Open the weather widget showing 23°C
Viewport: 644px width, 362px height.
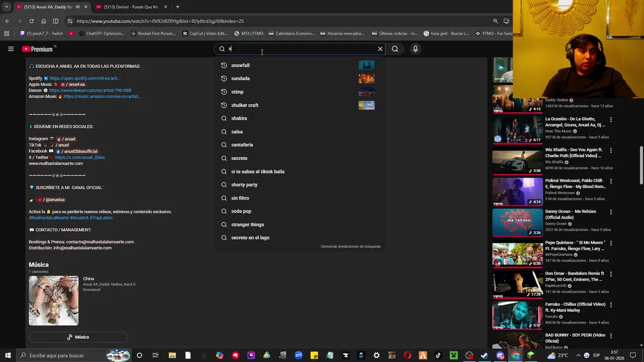tap(557, 355)
